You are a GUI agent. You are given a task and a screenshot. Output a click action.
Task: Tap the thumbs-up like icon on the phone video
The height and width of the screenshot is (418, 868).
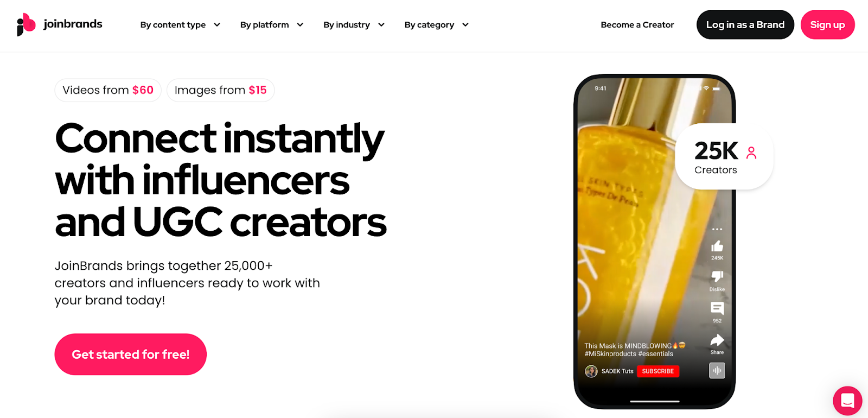click(717, 246)
